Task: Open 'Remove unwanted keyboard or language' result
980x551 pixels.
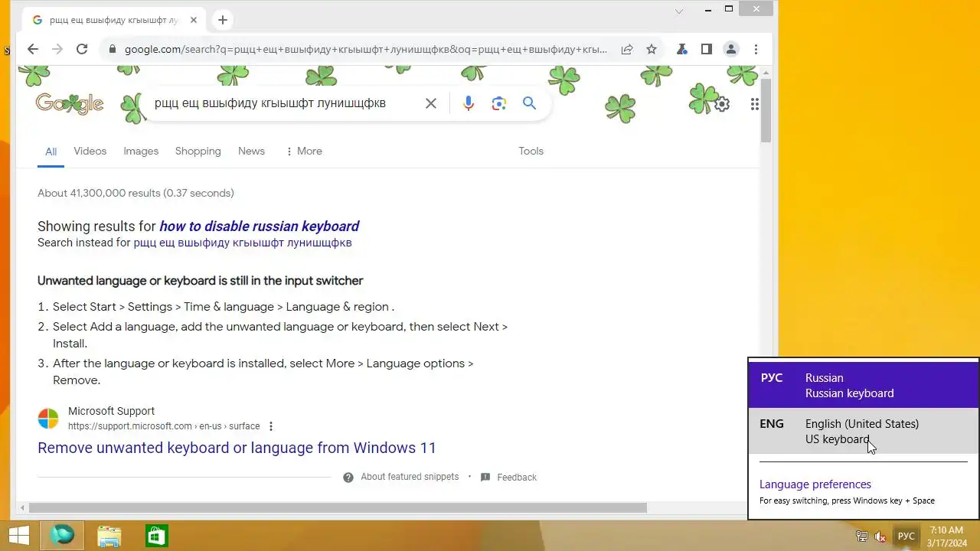Action: pos(237,448)
